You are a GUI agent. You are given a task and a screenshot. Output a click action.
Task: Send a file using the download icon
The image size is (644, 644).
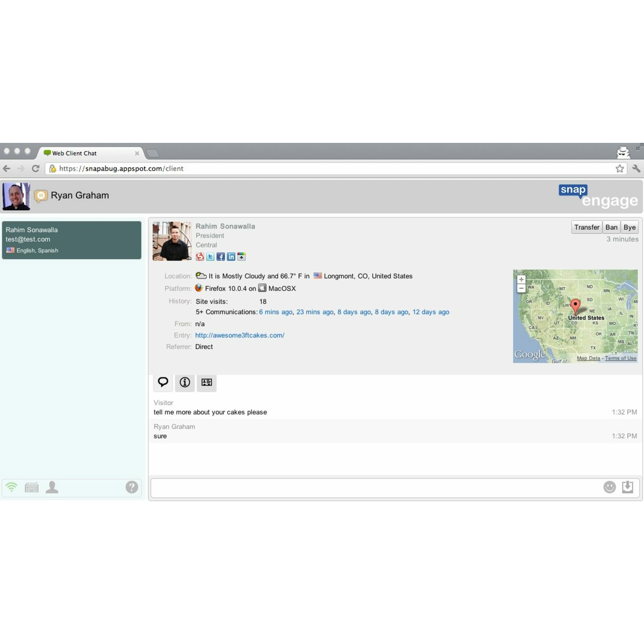point(627,487)
